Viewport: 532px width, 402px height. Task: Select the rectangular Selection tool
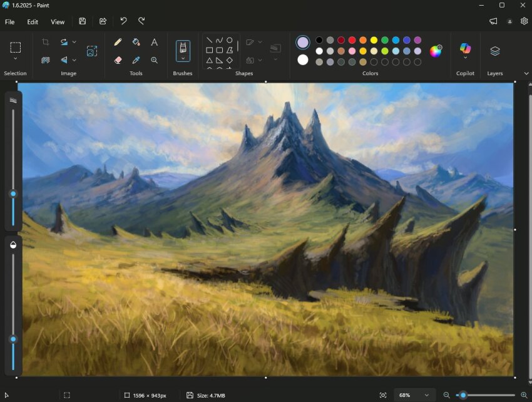(x=15, y=48)
